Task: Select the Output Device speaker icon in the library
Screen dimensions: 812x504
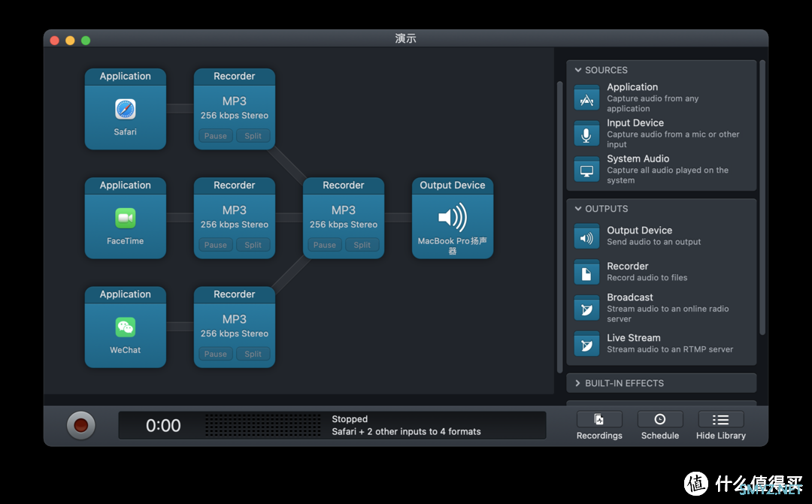Action: [586, 237]
